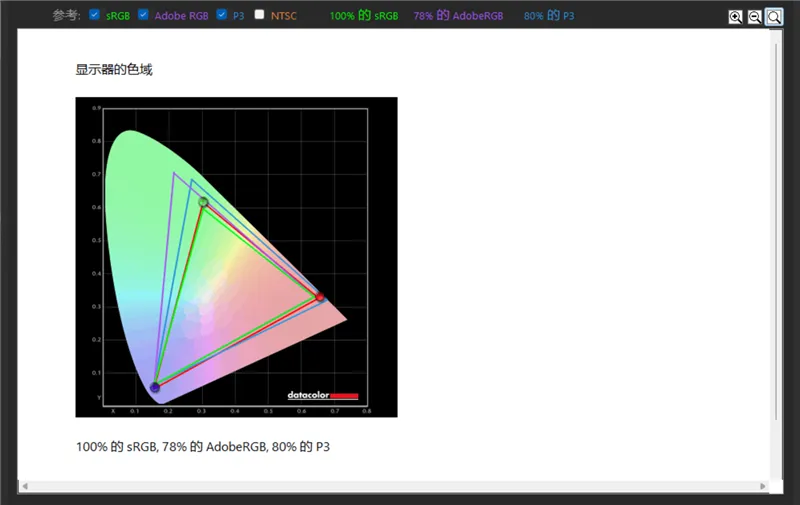Click the zoom out magnifier icon
Image resolution: width=800 pixels, height=505 pixels.
coord(755,17)
